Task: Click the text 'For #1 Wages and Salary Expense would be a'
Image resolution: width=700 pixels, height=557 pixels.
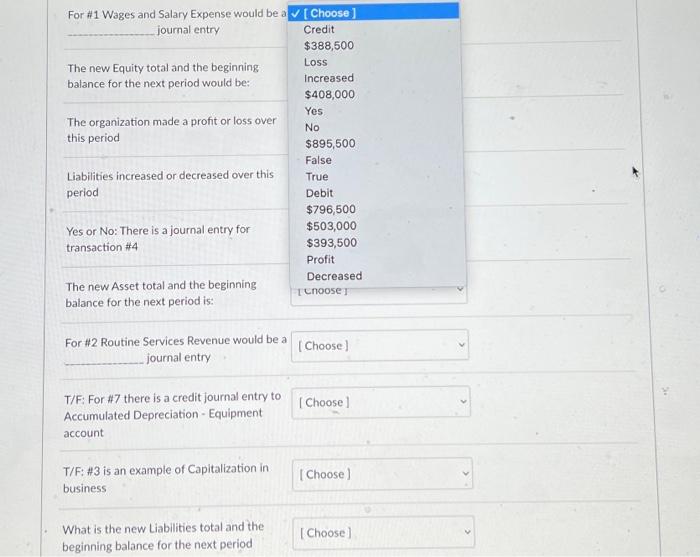Action: coord(177,14)
